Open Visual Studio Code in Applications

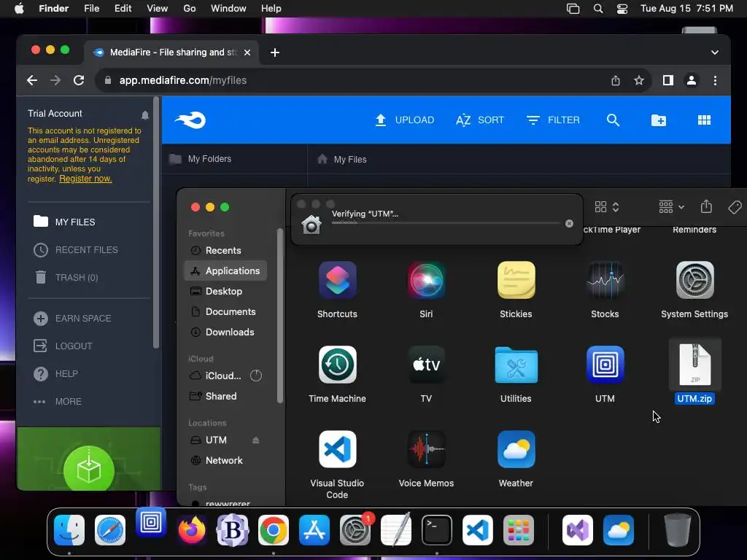337,449
